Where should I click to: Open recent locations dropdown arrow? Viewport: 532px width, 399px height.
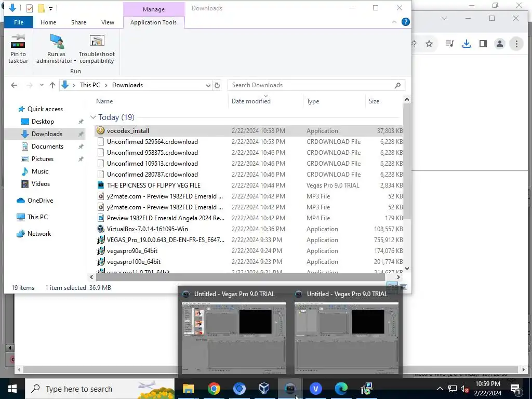42,85
